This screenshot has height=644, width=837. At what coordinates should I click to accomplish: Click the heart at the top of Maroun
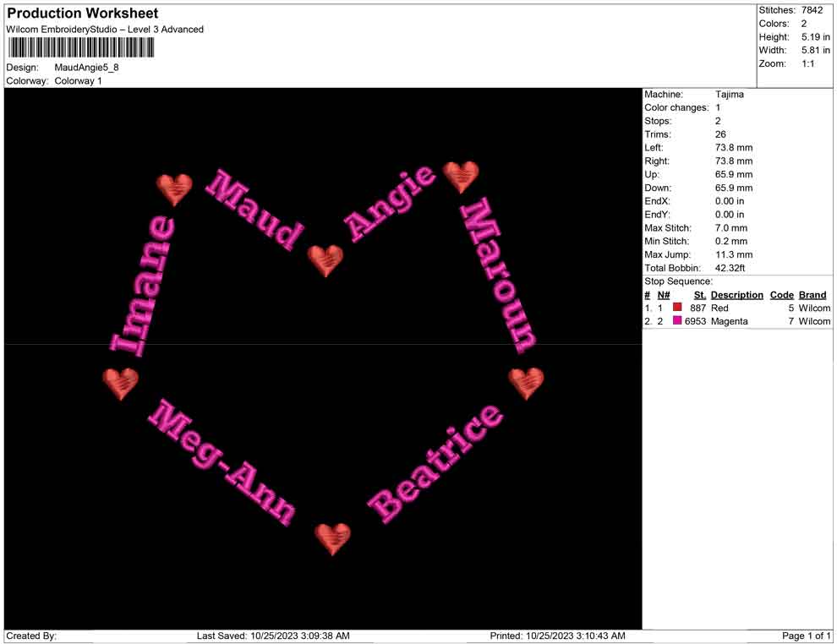tap(461, 176)
